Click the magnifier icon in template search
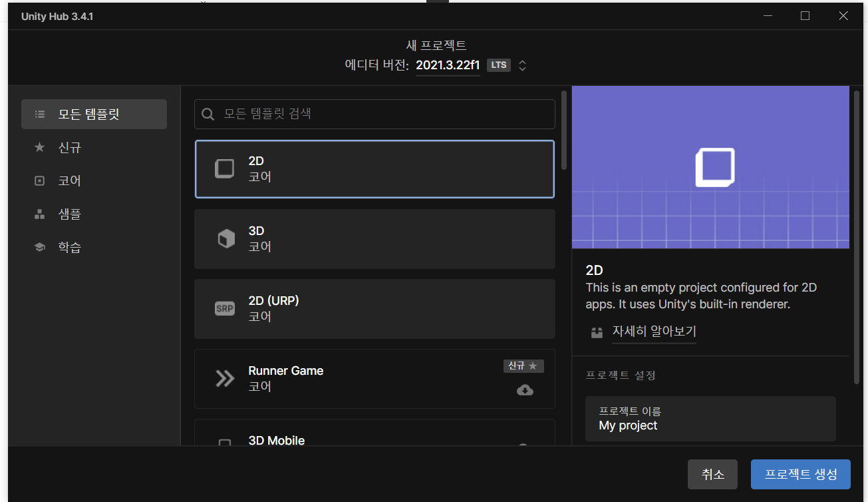The height and width of the screenshot is (502, 868). coord(208,115)
